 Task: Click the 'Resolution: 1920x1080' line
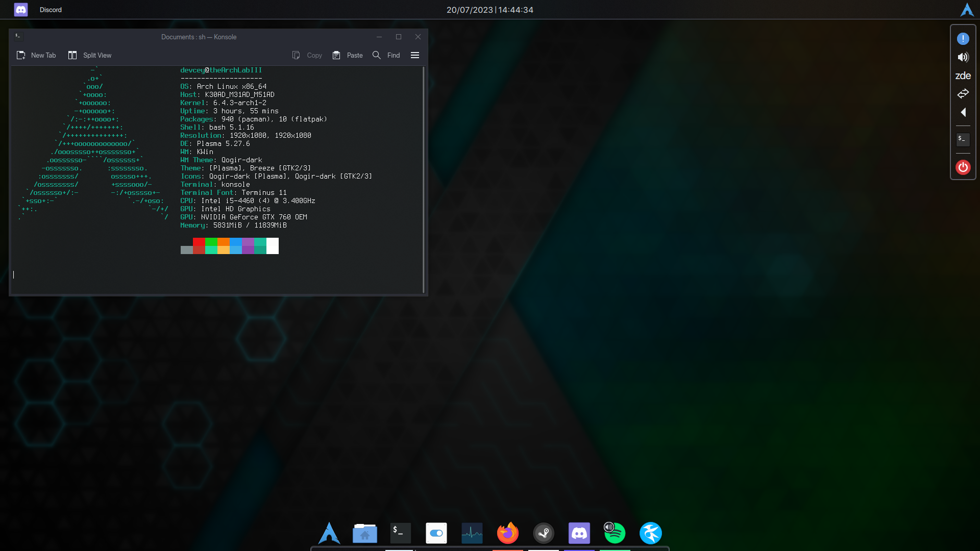246,135
